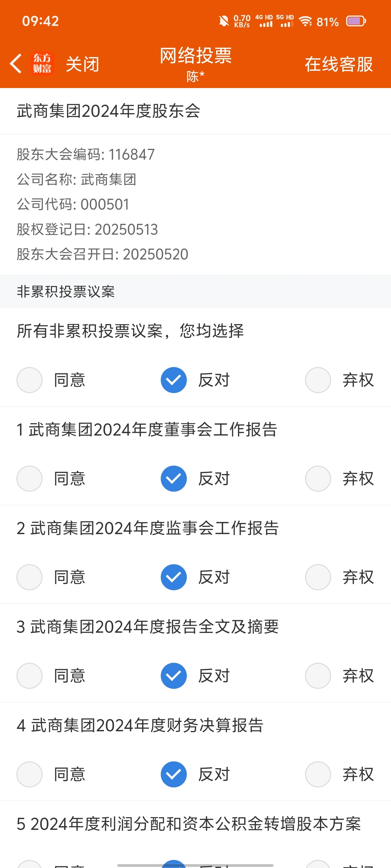Tap the 网络投票 page title
The width and height of the screenshot is (391, 868).
tap(196, 55)
